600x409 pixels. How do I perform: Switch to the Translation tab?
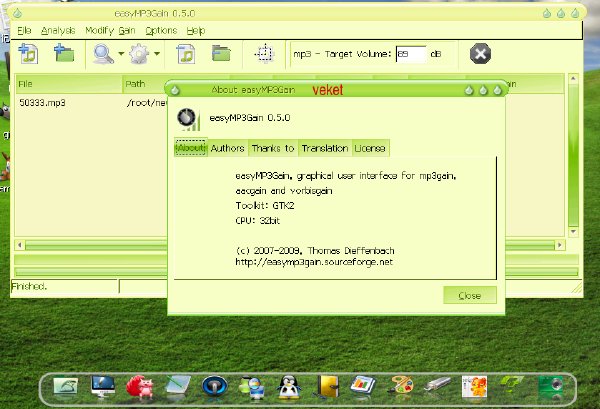tap(325, 148)
